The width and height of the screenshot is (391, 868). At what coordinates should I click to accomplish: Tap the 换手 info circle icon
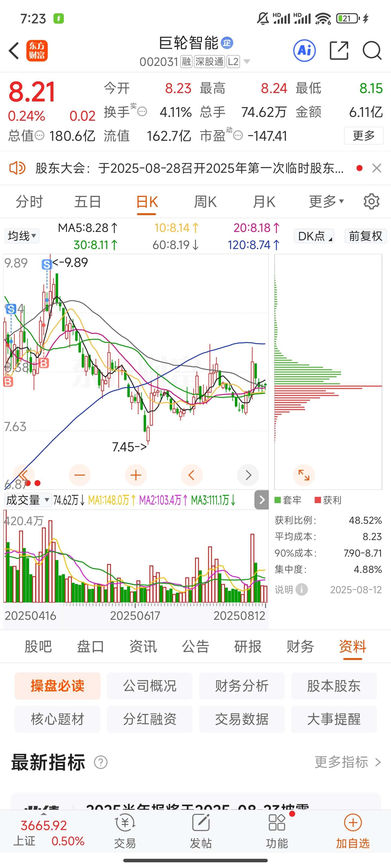(142, 111)
